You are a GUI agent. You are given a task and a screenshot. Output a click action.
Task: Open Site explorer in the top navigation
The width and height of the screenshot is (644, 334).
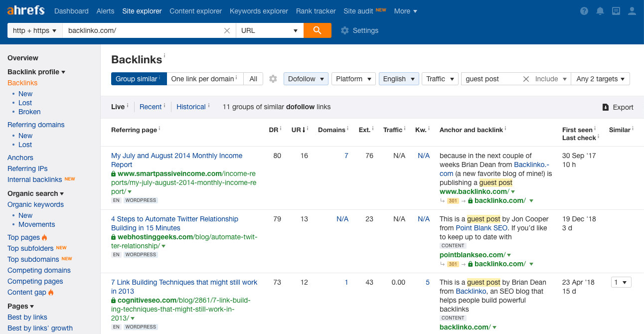142,11
